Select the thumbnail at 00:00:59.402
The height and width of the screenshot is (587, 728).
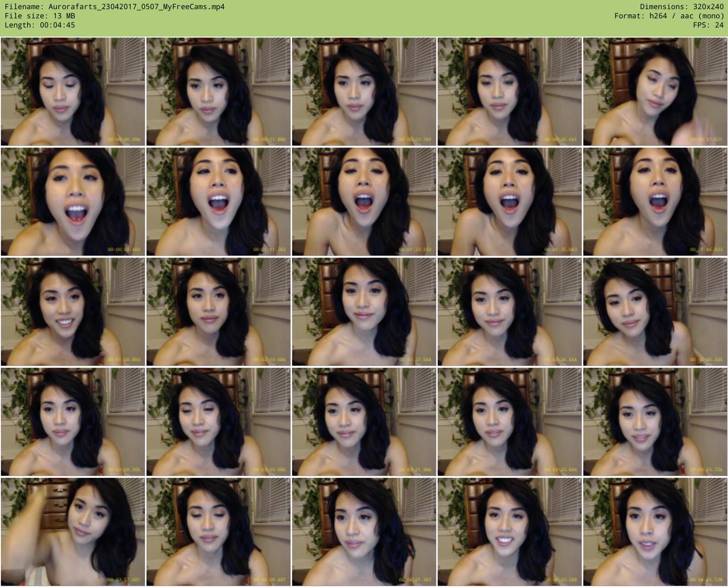coord(73,202)
